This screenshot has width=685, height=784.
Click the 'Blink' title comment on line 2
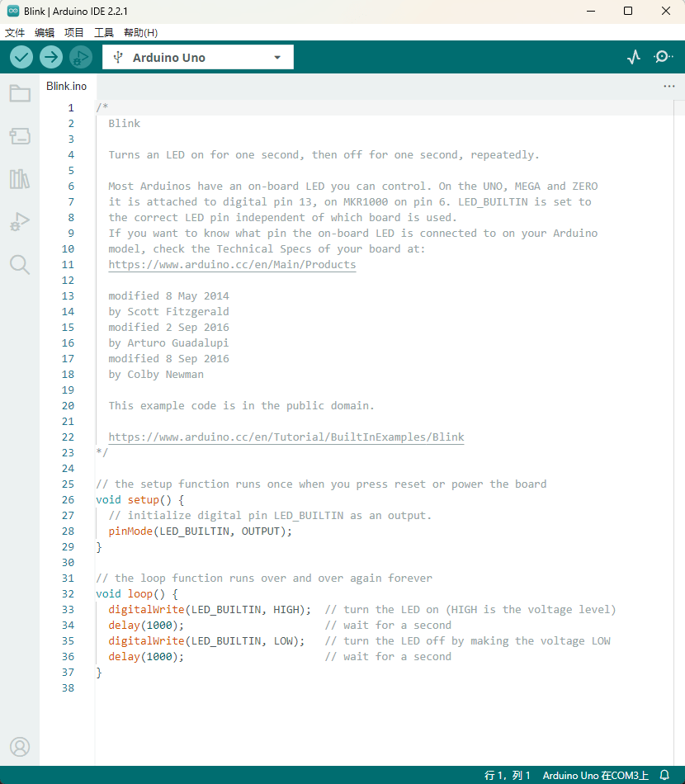pyautogui.click(x=125, y=124)
